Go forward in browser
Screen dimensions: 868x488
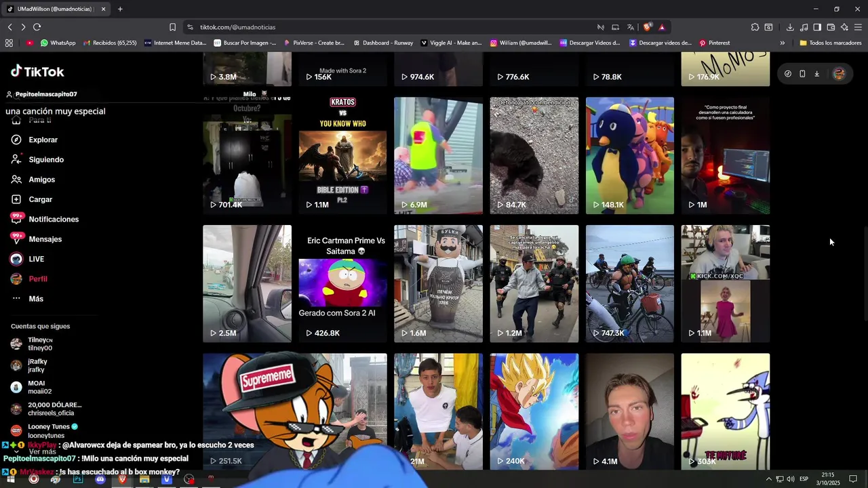(23, 27)
